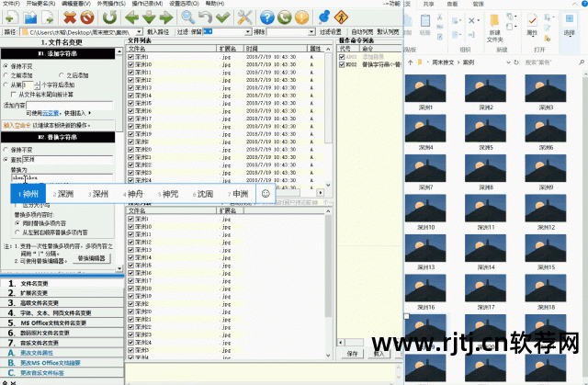
Task: Click the gray undo arrow toolbar icon
Action: [205, 17]
